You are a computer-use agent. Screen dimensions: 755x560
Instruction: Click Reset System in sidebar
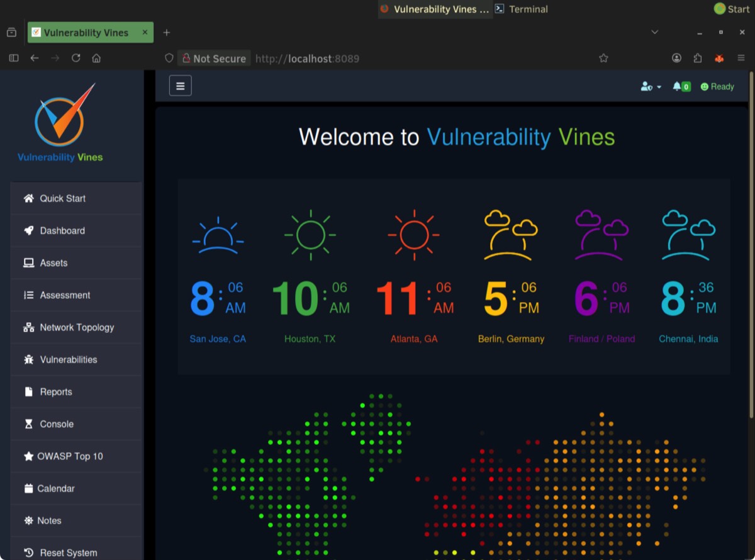pos(68,552)
